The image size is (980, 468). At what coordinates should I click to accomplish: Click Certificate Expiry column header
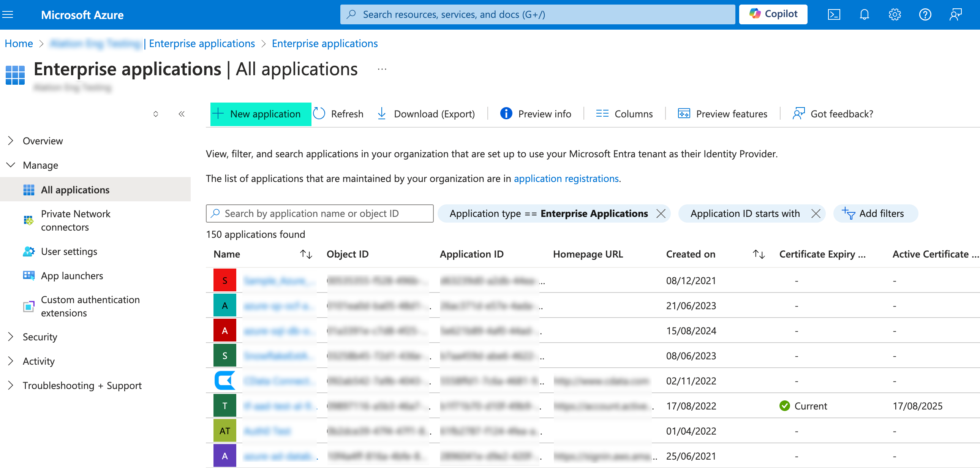pyautogui.click(x=822, y=254)
